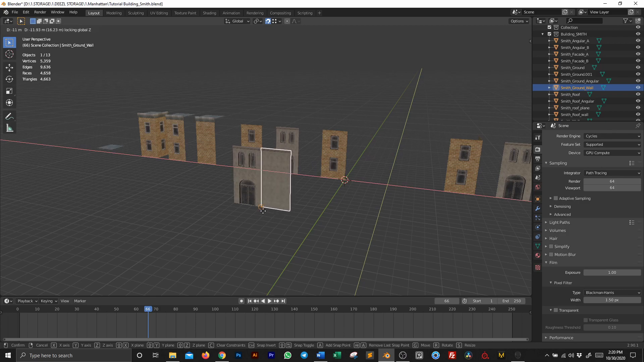The height and width of the screenshot is (362, 644).
Task: Enable the Simplify checkbox
Action: pos(551,246)
